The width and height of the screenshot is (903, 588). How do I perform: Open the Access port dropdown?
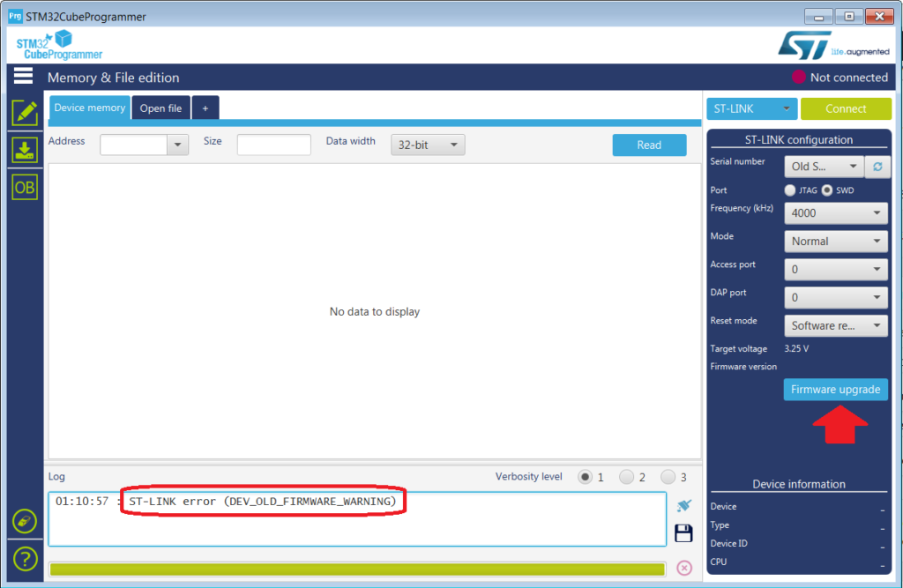836,270
